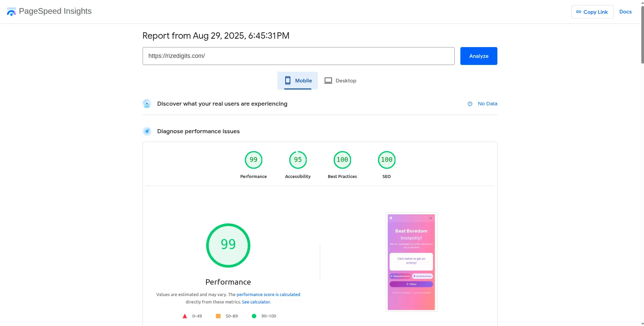Focus the URL input field with rizedigits.com
644x326 pixels.
[x=298, y=56]
